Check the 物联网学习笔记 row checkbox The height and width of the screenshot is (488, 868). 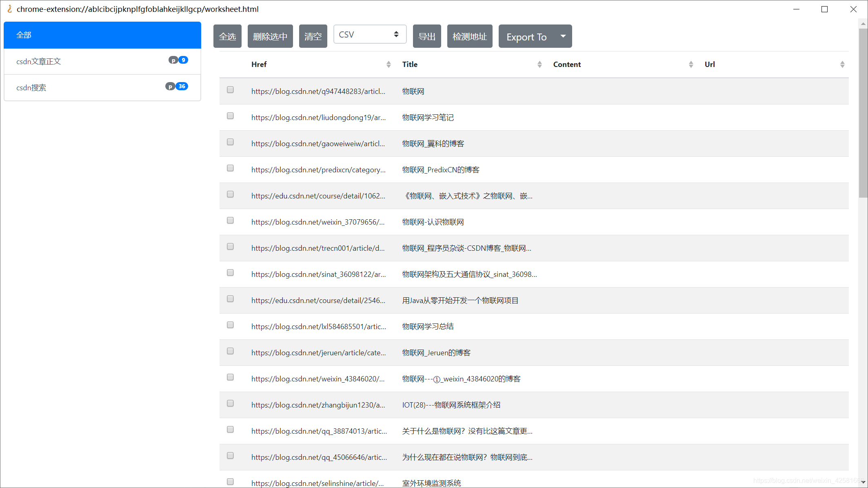tap(230, 116)
